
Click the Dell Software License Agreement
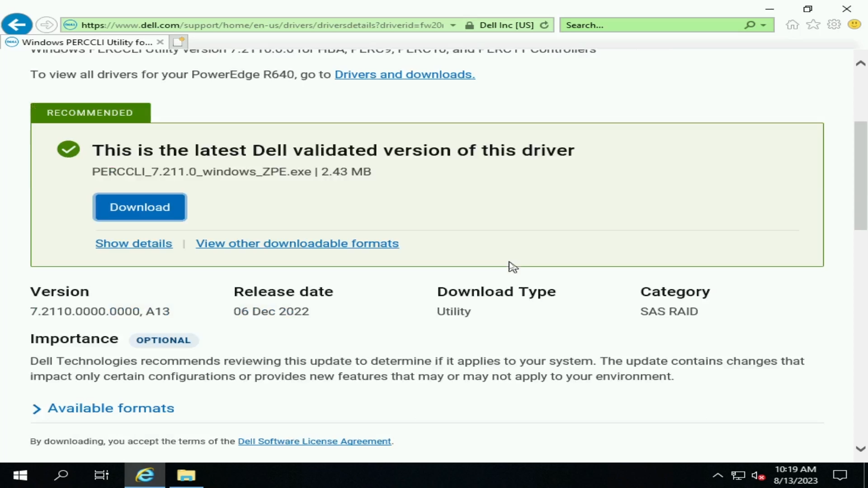point(314,441)
